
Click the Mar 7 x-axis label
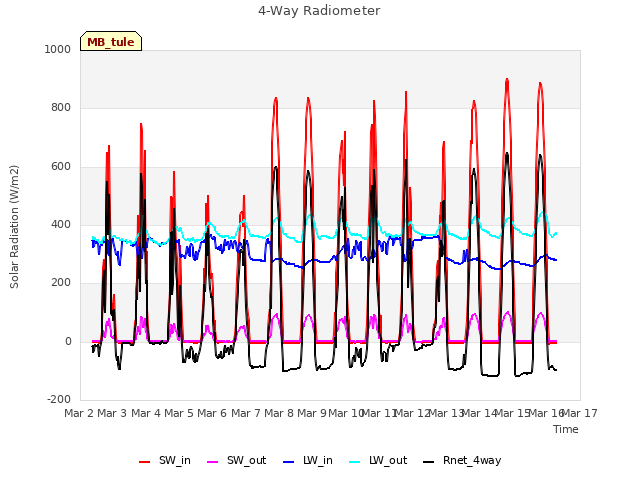(246, 413)
